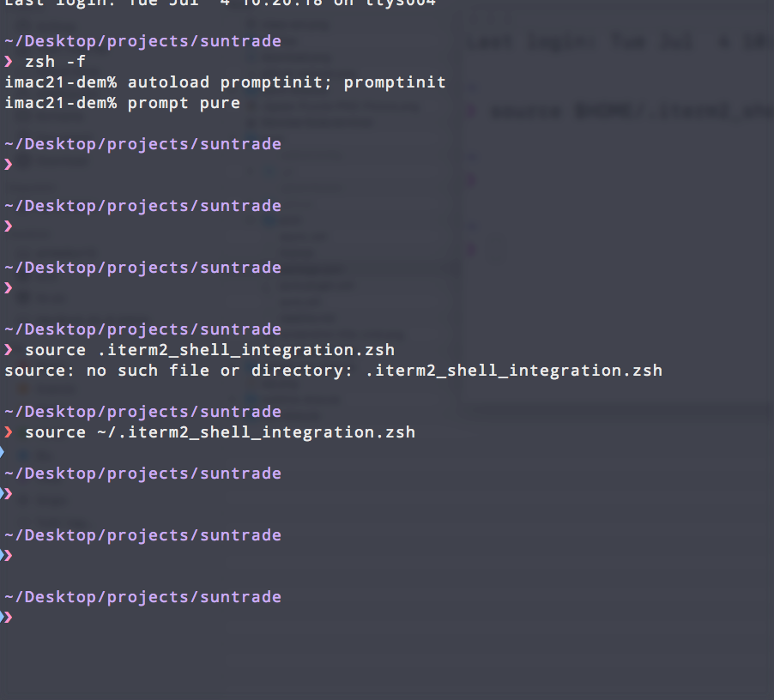Viewport: 774px width, 700px height.
Task: Click the "autoload promptinit; promptinit" command
Action: pos(292,81)
